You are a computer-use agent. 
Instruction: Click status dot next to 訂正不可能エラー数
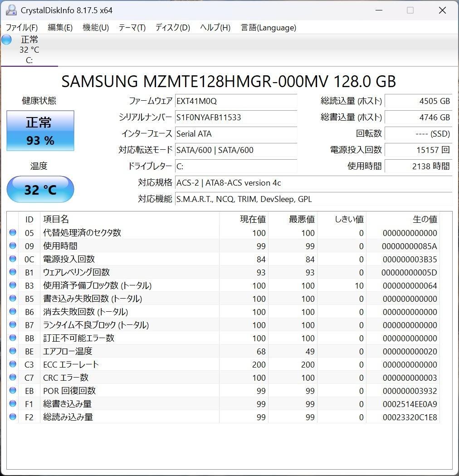point(12,338)
